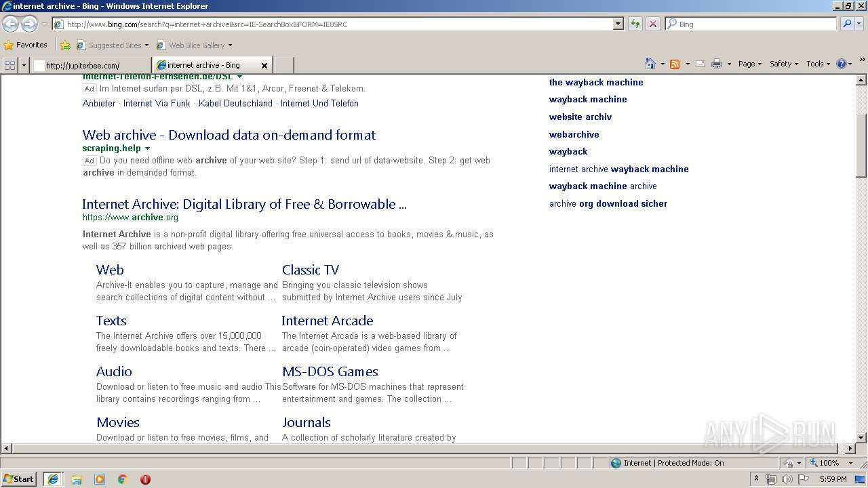Image resolution: width=868 pixels, height=488 pixels.
Task: Open the Classic TV sitelink
Action: pos(311,270)
